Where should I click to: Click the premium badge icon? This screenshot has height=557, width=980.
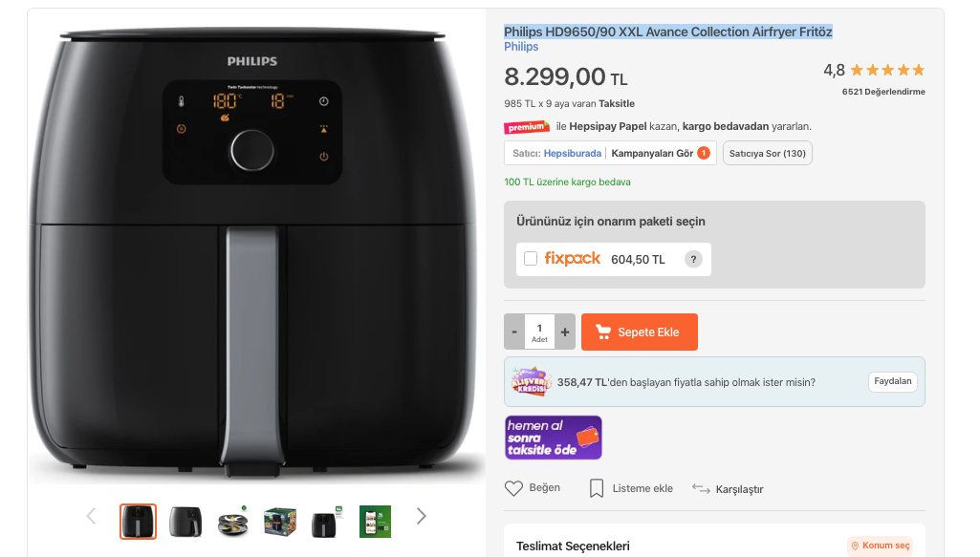[x=527, y=127]
